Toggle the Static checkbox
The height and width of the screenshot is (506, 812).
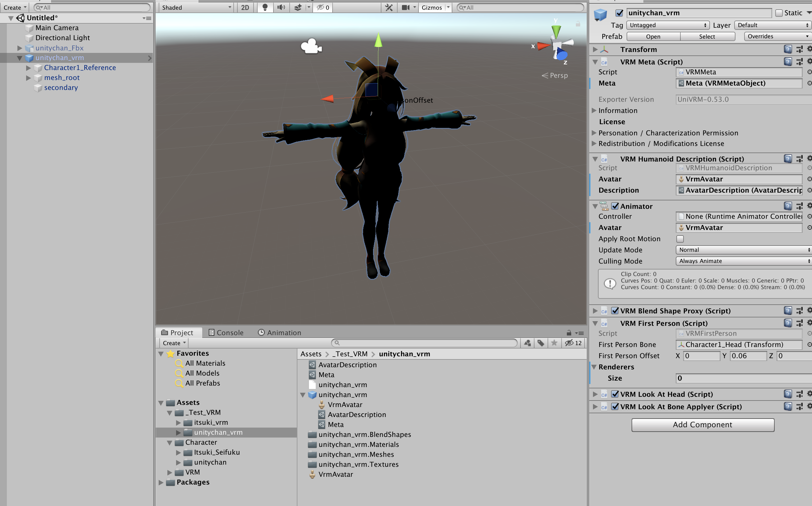pyautogui.click(x=779, y=13)
